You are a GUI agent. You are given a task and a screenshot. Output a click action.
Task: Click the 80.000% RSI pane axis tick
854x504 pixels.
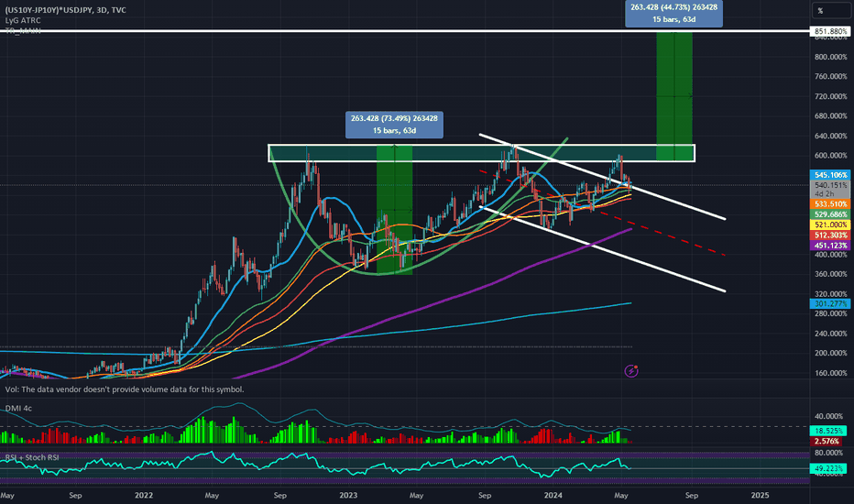click(828, 453)
